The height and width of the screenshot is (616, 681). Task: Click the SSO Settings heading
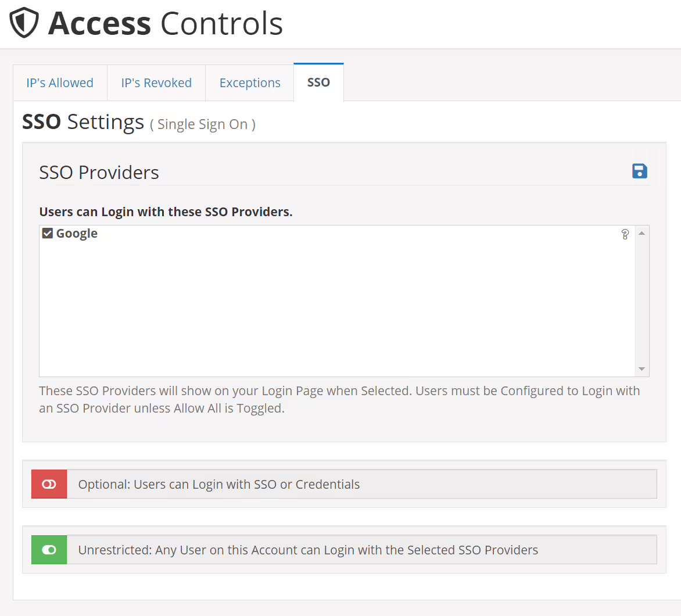tap(83, 122)
